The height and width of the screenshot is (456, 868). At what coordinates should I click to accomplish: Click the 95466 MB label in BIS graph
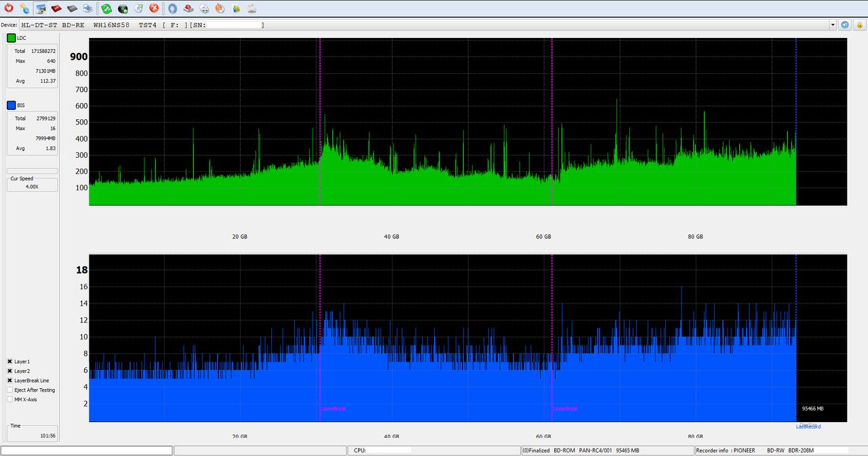[x=812, y=409]
